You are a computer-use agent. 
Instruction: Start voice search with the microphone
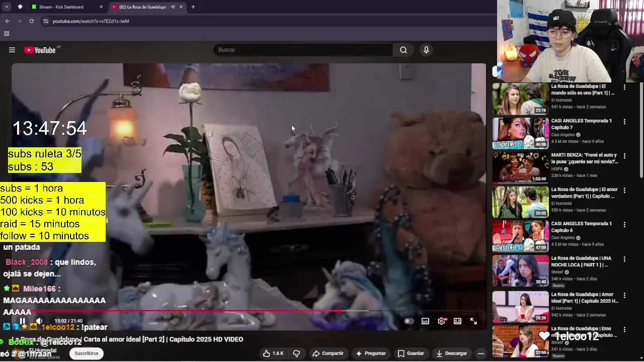(426, 50)
